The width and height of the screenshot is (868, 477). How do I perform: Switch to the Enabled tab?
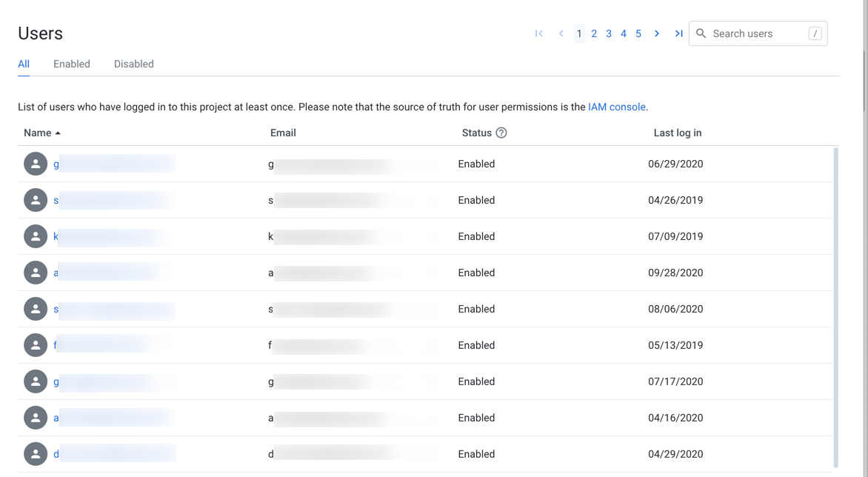(72, 64)
